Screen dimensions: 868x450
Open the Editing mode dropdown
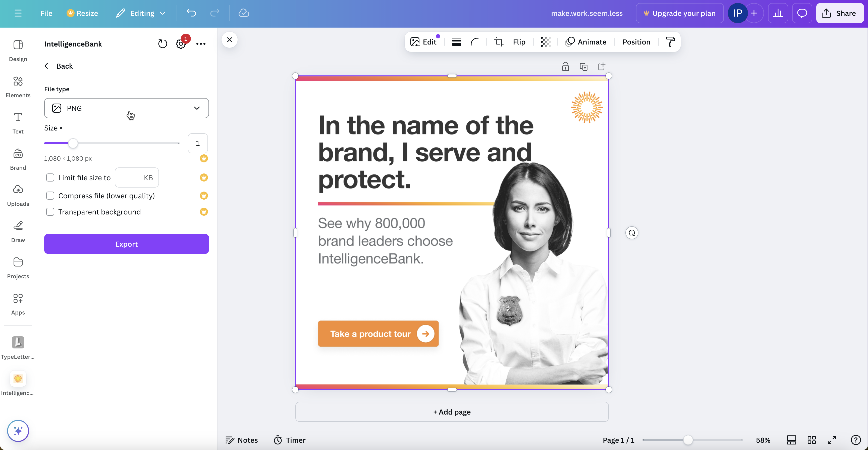click(x=141, y=13)
